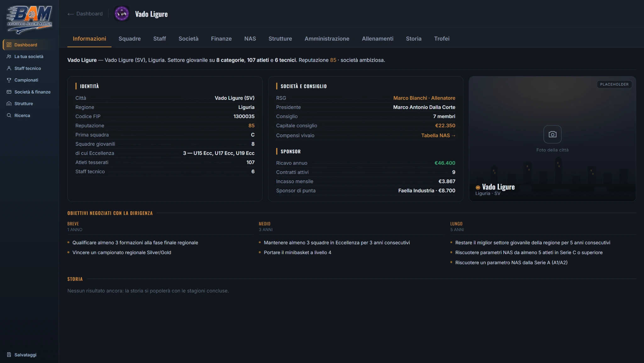The height and width of the screenshot is (363, 644).
Task: Click the Vado Ligure team crest
Action: 122,14
